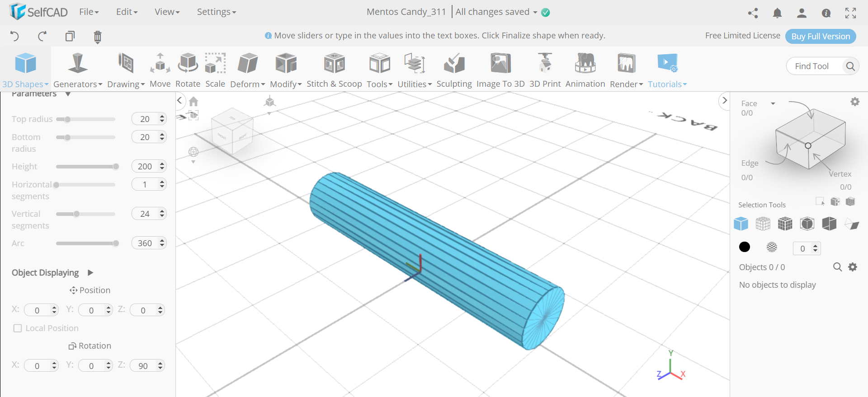Open Objects list settings gear
The width and height of the screenshot is (868, 397).
(853, 267)
